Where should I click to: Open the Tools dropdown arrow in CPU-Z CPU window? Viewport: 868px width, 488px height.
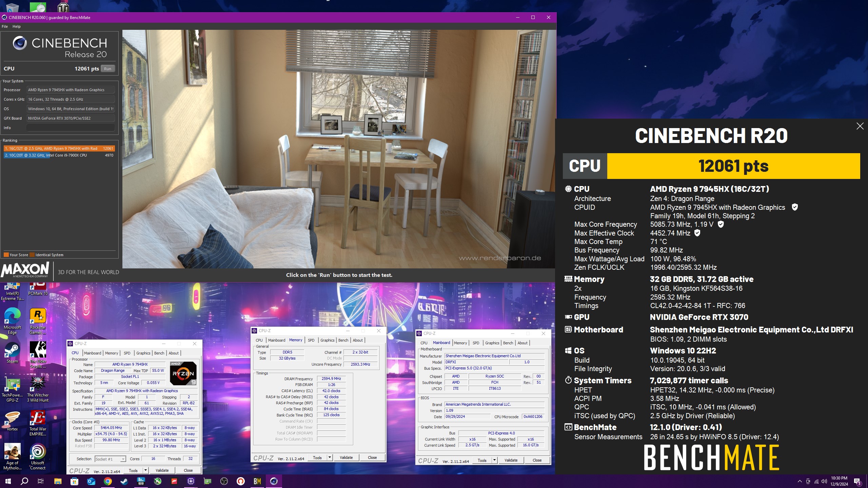point(145,470)
